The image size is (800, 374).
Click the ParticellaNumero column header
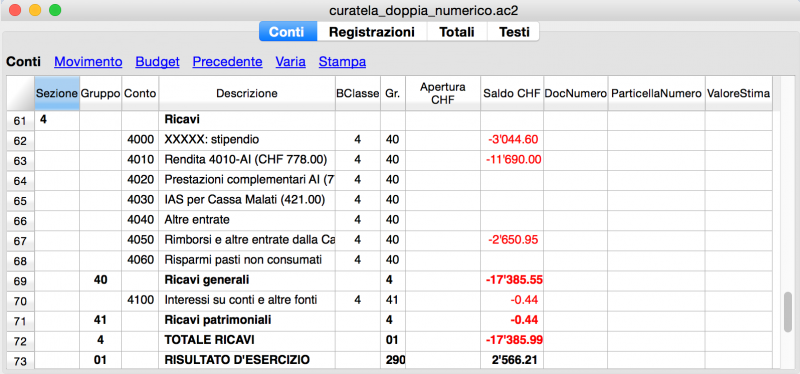(x=656, y=93)
